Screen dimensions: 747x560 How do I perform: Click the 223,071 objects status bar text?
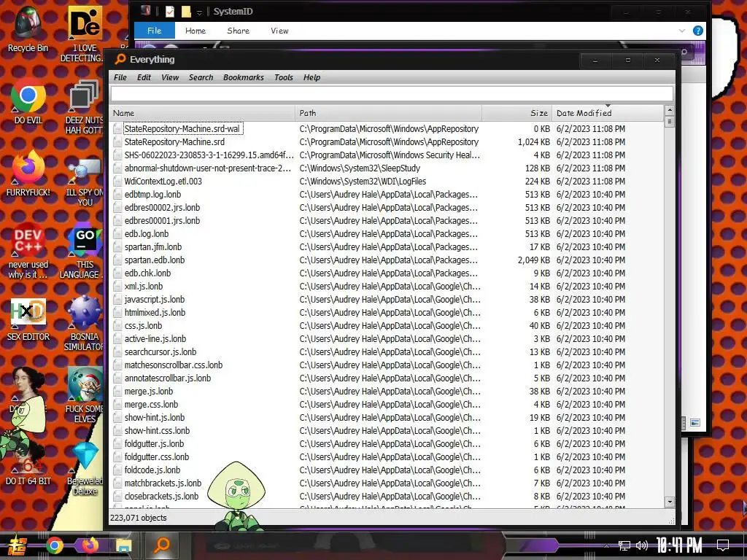[139, 518]
